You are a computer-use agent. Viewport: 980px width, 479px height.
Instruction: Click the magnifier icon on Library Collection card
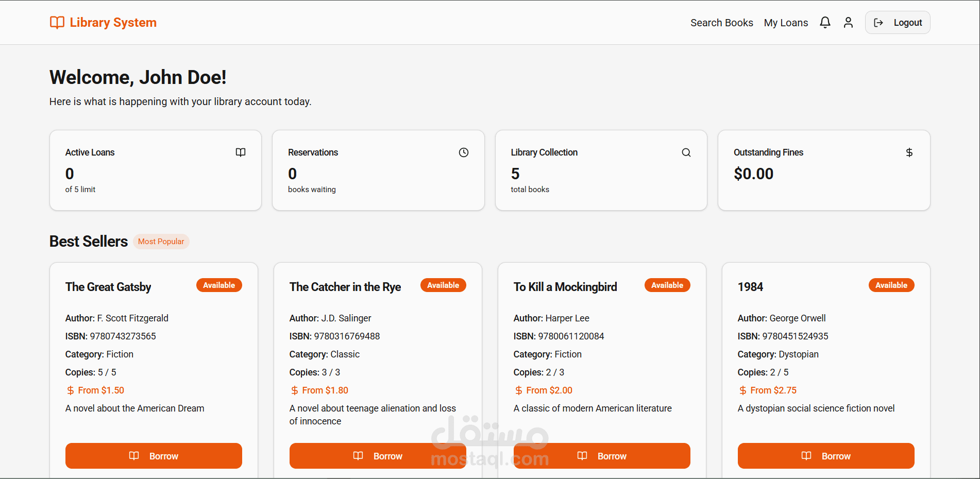click(x=686, y=152)
